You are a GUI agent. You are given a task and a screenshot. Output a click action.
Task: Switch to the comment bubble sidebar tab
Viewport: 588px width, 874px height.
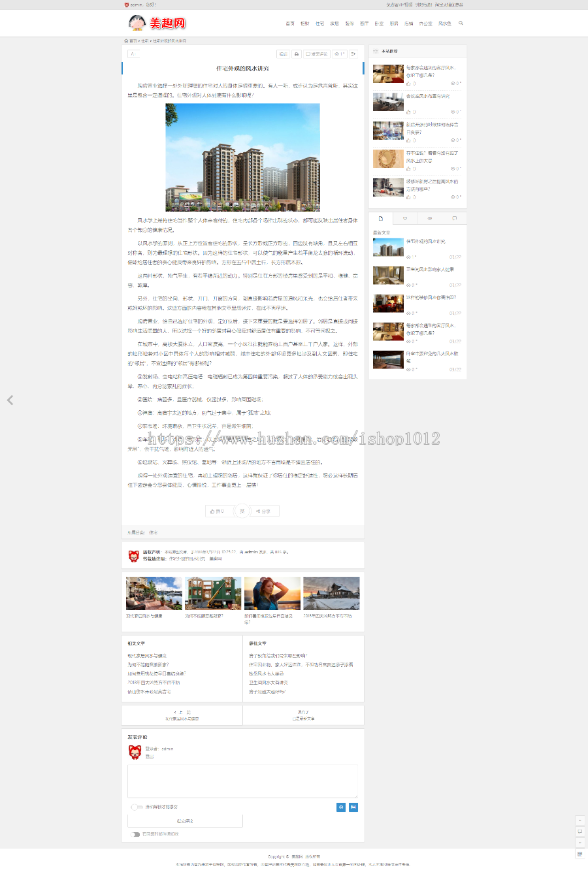click(454, 218)
